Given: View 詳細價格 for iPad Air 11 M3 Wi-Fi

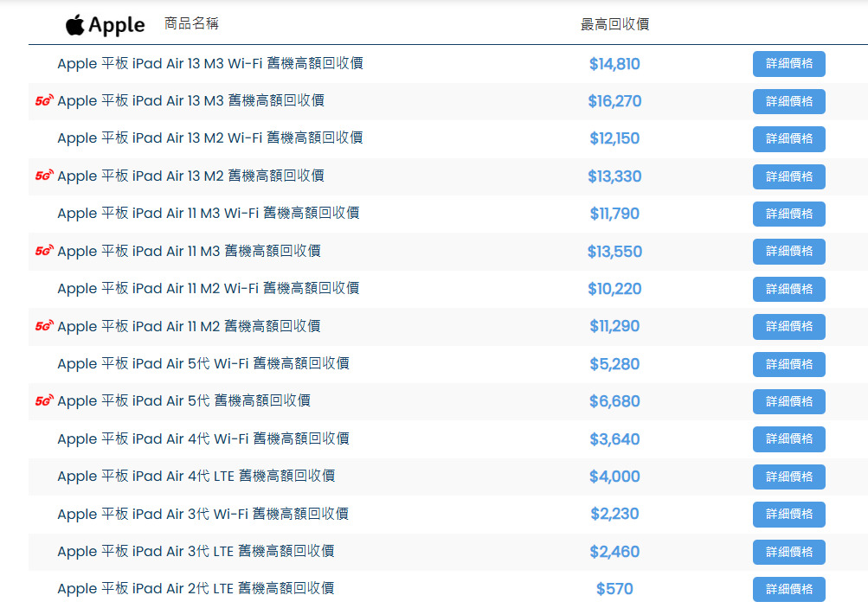Looking at the screenshot, I should [788, 214].
